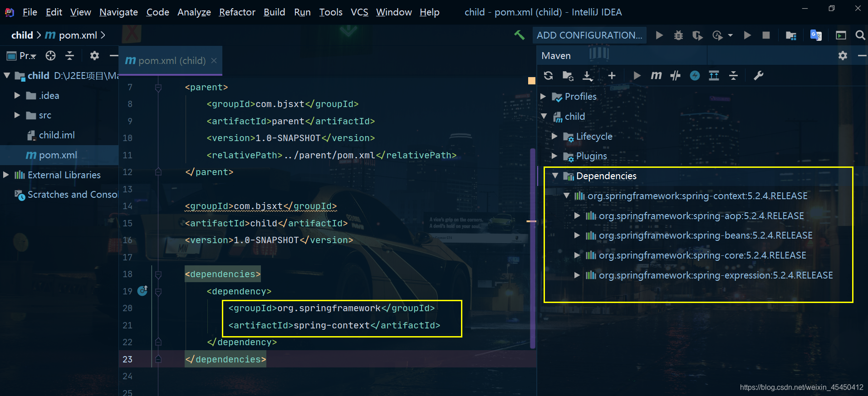Download sources and documentation Maven icon
This screenshot has width=868, height=396.
(588, 76)
